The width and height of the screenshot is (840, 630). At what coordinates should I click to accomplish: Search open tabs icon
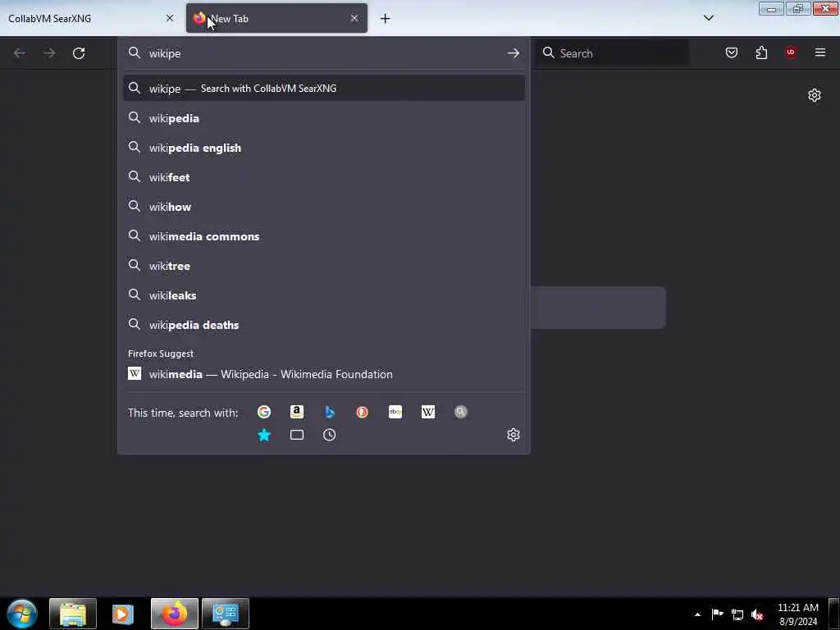[297, 435]
